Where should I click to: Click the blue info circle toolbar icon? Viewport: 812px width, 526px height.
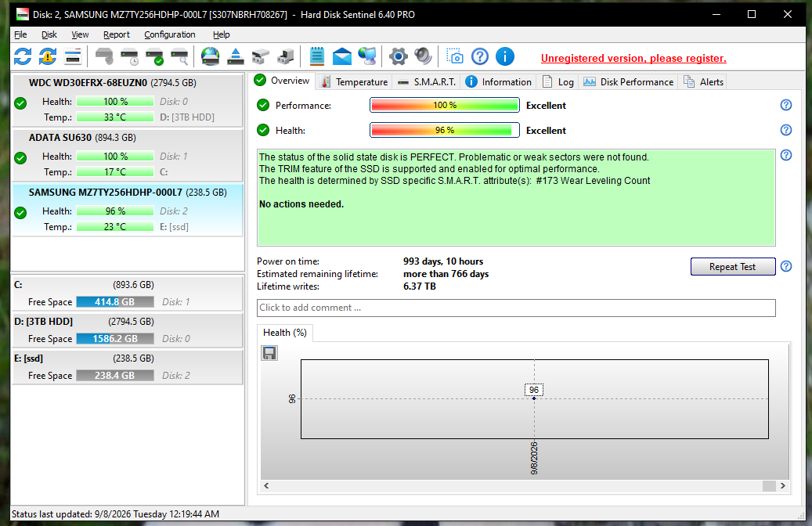pos(505,56)
